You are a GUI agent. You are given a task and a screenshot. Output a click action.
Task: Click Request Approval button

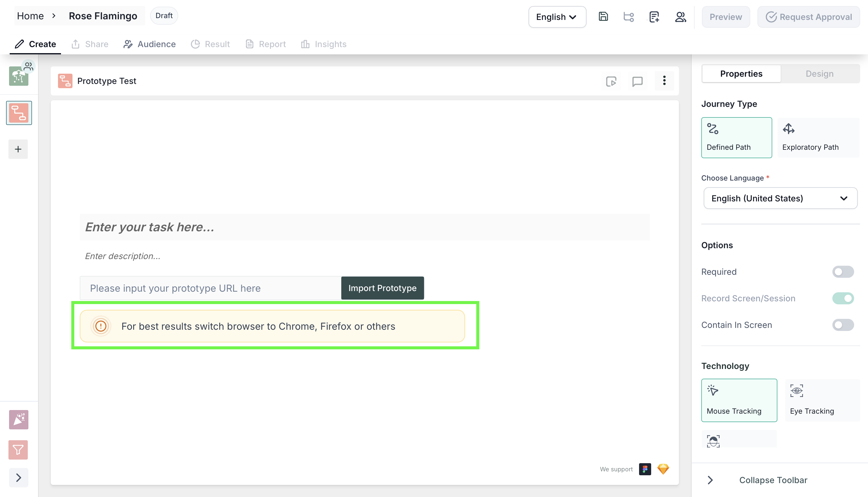[x=809, y=17]
